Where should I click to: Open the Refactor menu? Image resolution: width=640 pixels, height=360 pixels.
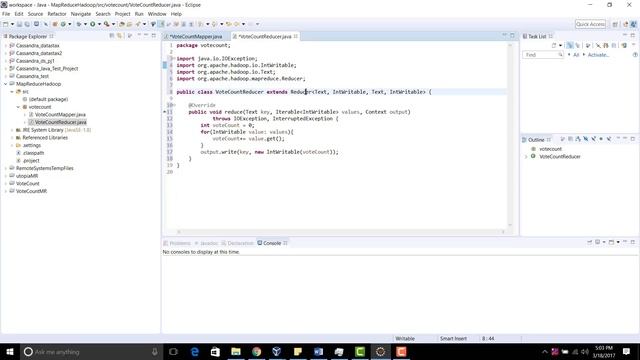[x=57, y=14]
